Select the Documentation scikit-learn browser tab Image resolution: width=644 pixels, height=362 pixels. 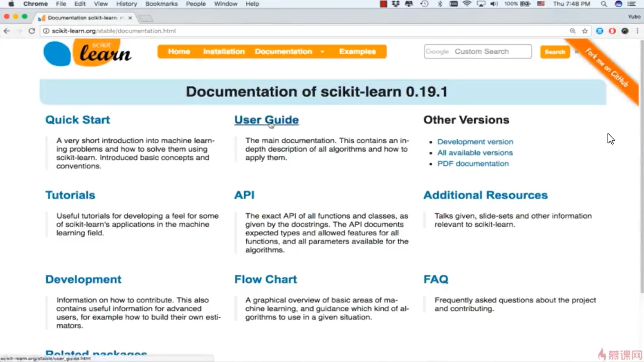click(85, 18)
